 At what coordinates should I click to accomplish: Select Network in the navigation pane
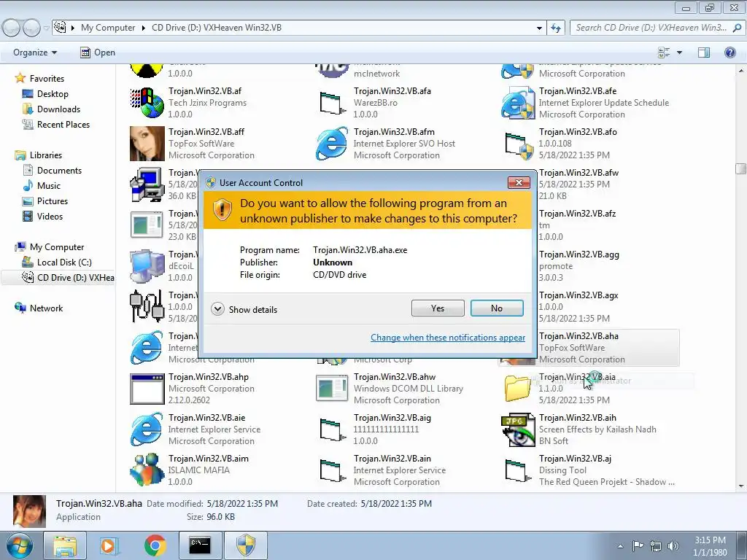(x=46, y=308)
